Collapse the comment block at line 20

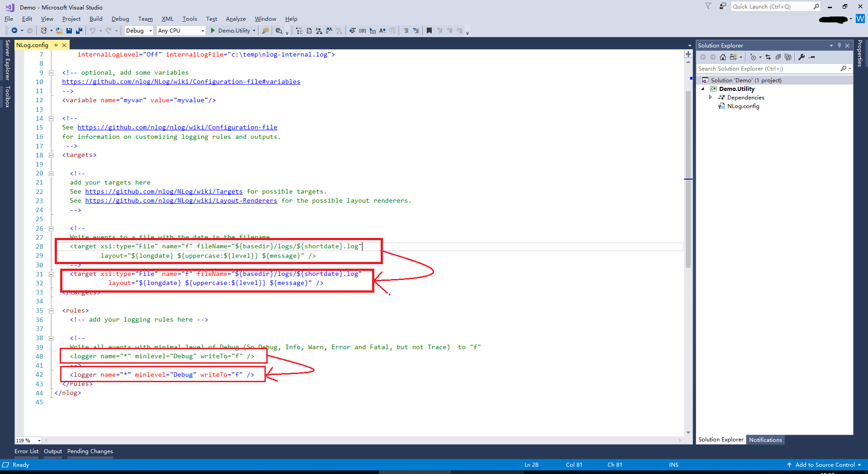[51, 174]
